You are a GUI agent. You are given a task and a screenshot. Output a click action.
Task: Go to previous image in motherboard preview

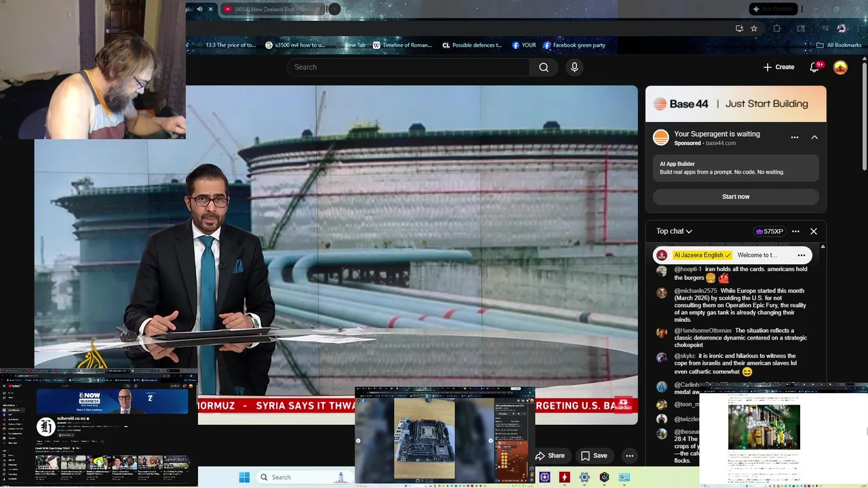[x=358, y=441]
